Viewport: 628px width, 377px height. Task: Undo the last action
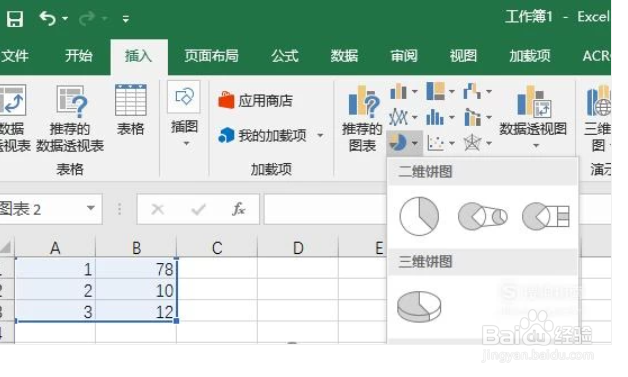coord(48,18)
